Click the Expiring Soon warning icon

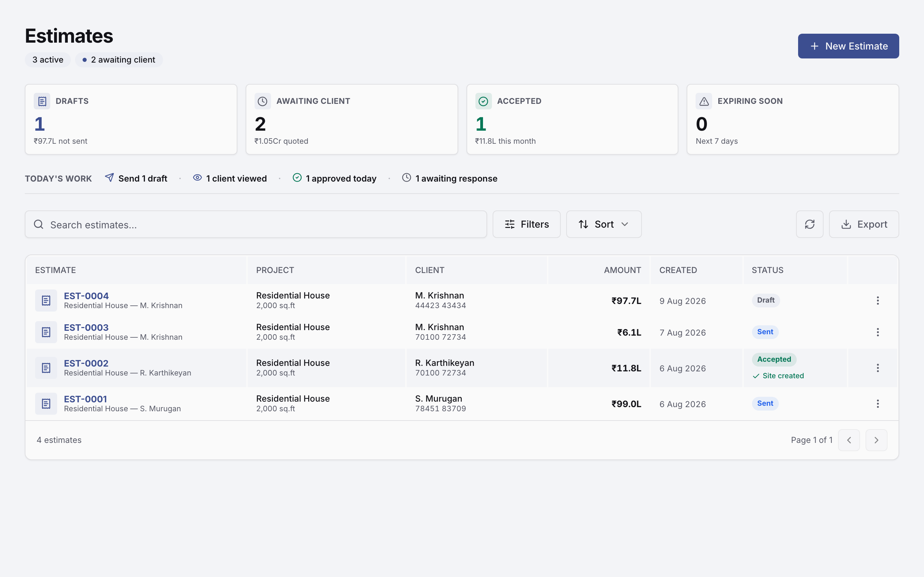tap(704, 101)
